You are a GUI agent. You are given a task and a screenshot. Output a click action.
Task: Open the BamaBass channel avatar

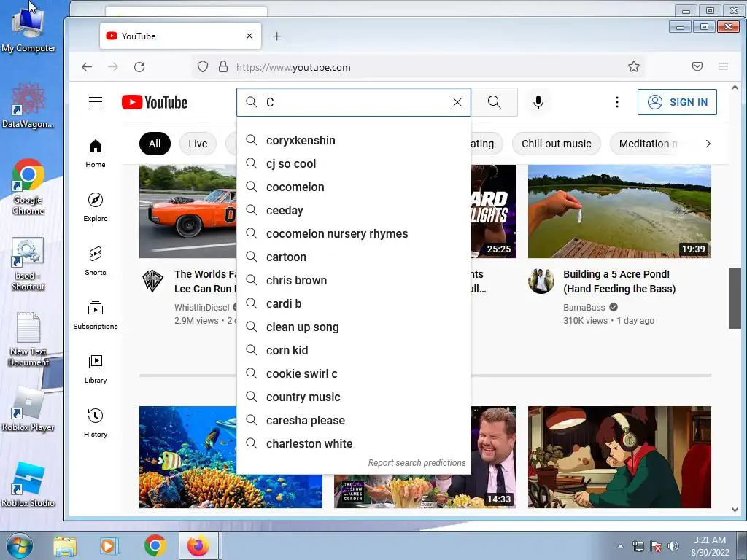[x=541, y=281]
